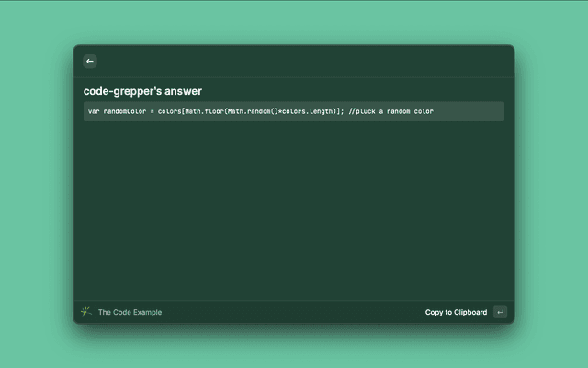This screenshot has width=588, height=368.
Task: Click the back arrow button
Action: 90,62
